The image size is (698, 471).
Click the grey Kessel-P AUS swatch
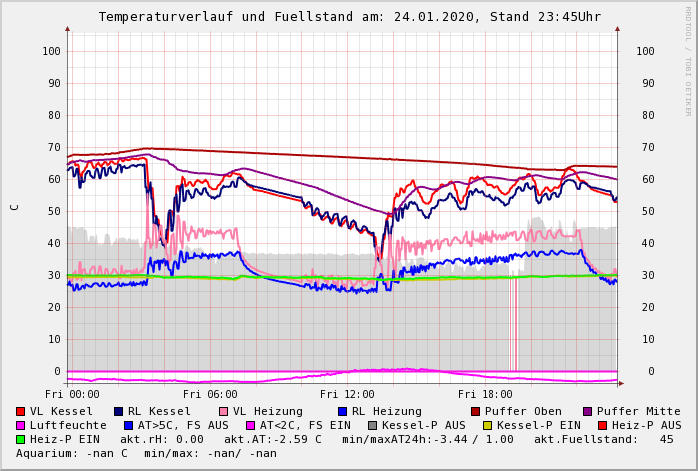(372, 425)
